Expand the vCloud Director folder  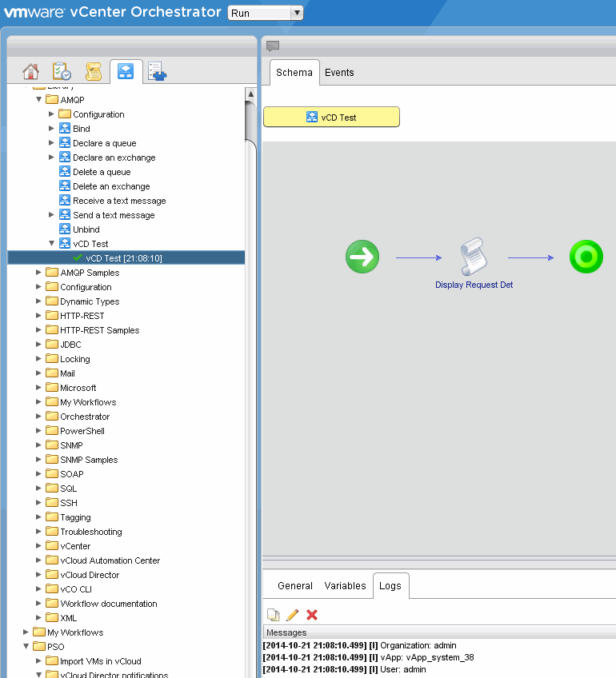coord(39,575)
